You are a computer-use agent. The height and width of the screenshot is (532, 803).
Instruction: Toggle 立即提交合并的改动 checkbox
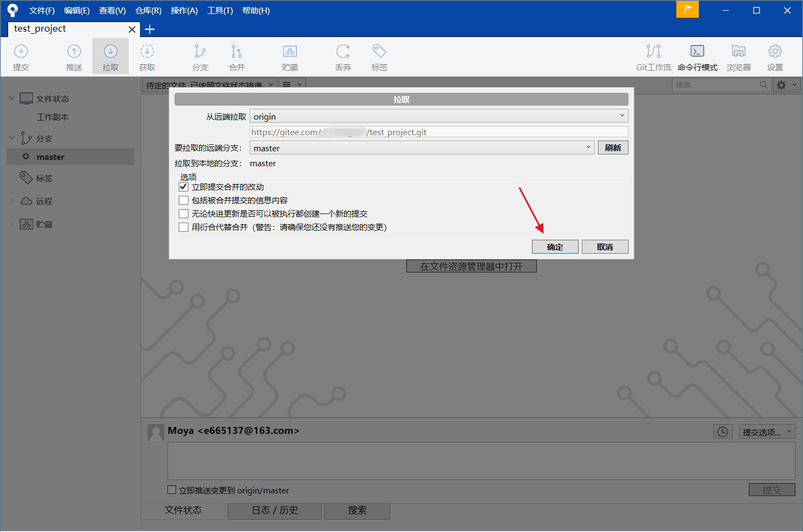tap(184, 187)
